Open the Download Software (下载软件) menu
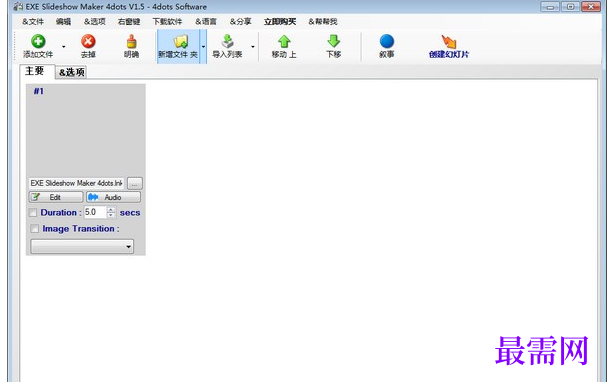 pos(167,22)
